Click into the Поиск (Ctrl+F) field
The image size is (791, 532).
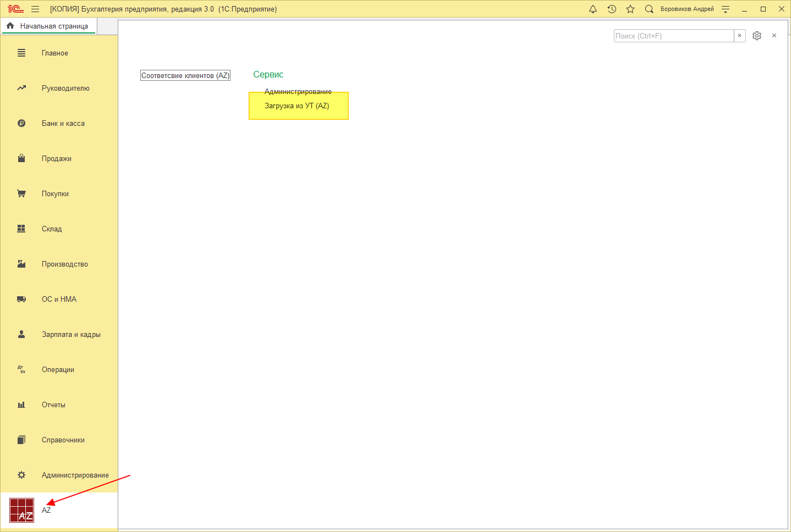[x=673, y=36]
